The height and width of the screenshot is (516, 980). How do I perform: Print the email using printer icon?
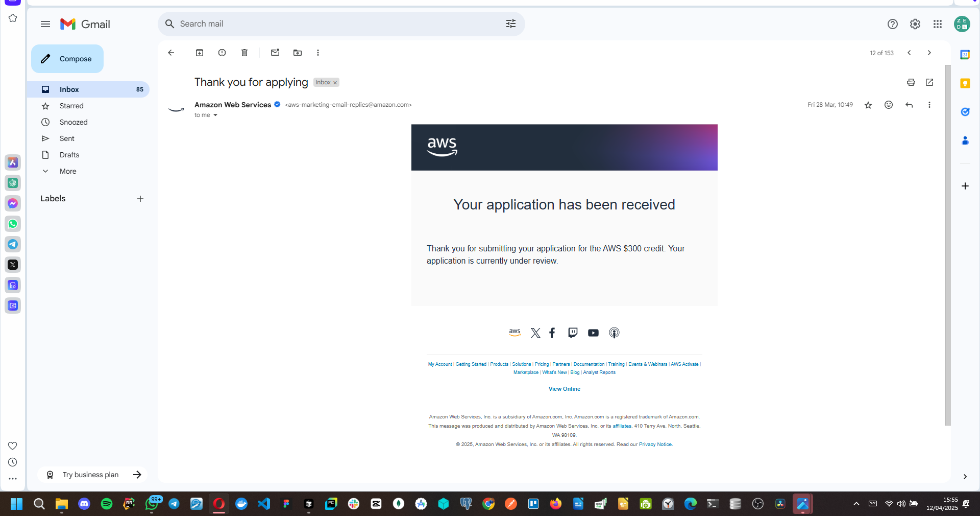pos(911,82)
